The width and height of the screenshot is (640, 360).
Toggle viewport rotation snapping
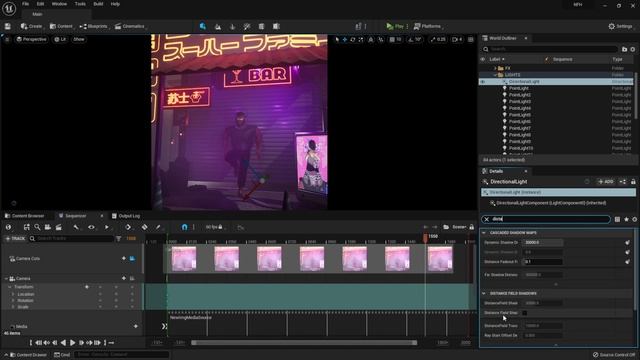tap(411, 40)
